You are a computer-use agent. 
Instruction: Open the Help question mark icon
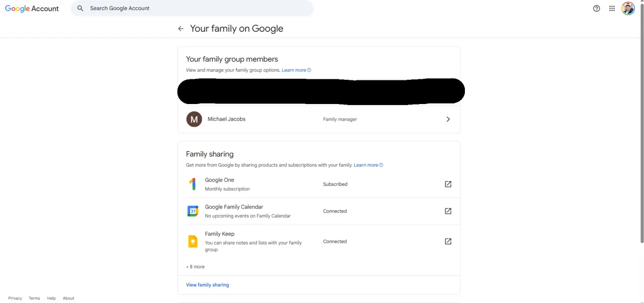tap(597, 9)
